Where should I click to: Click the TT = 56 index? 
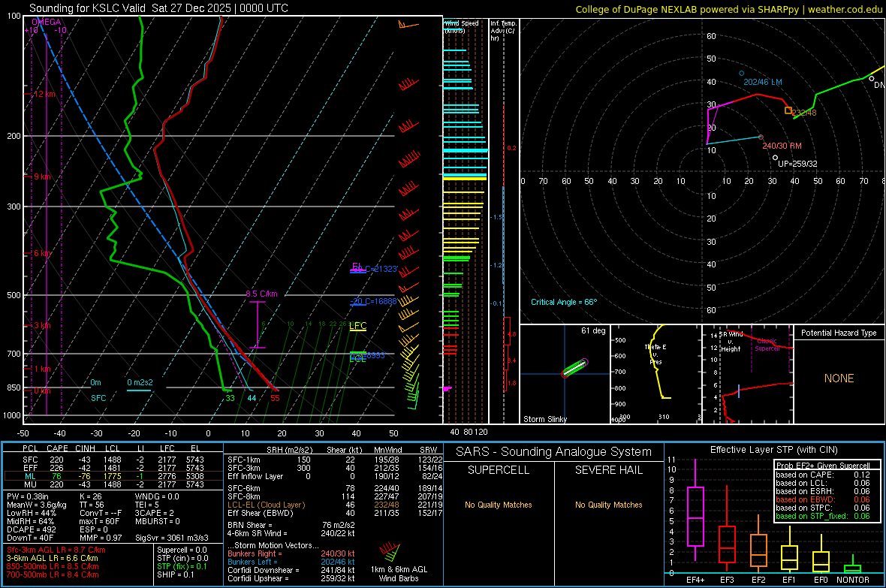point(90,505)
